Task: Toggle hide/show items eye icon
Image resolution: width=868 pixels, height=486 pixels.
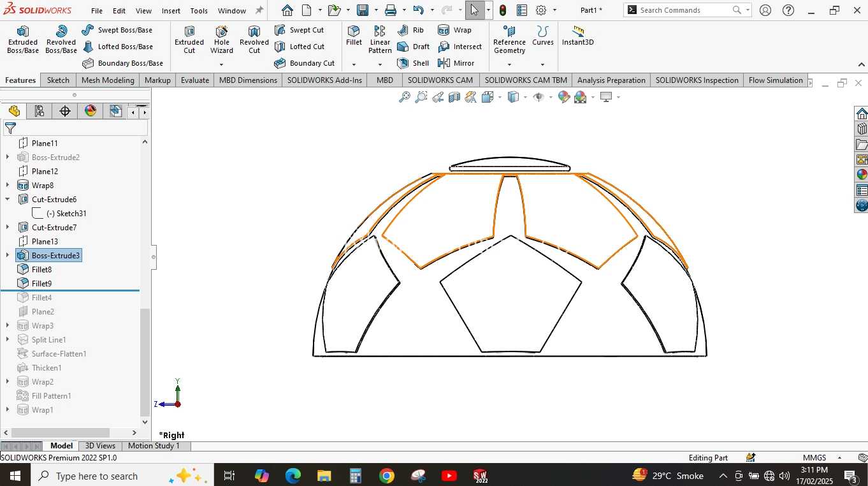Action: [x=539, y=97]
